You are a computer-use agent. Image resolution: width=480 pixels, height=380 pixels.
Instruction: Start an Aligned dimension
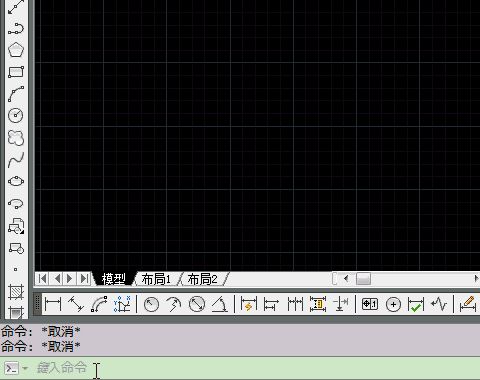(x=76, y=304)
